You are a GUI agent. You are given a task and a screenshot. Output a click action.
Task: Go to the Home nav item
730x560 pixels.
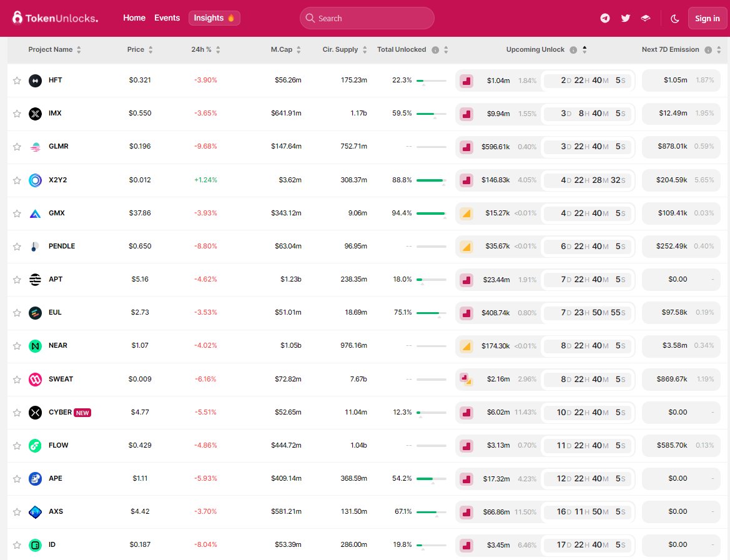click(134, 17)
